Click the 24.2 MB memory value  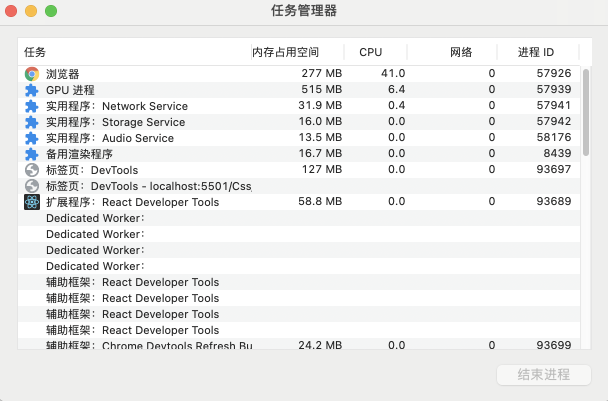320,345
